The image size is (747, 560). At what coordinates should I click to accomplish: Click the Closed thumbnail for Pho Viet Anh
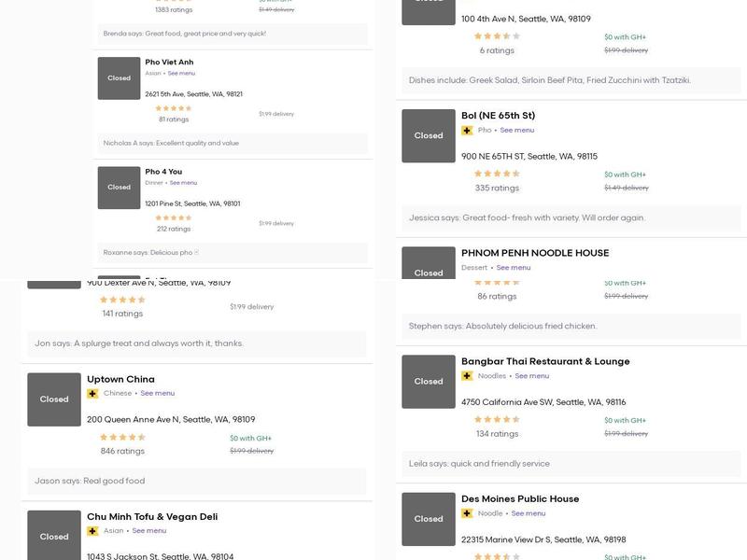coord(119,78)
